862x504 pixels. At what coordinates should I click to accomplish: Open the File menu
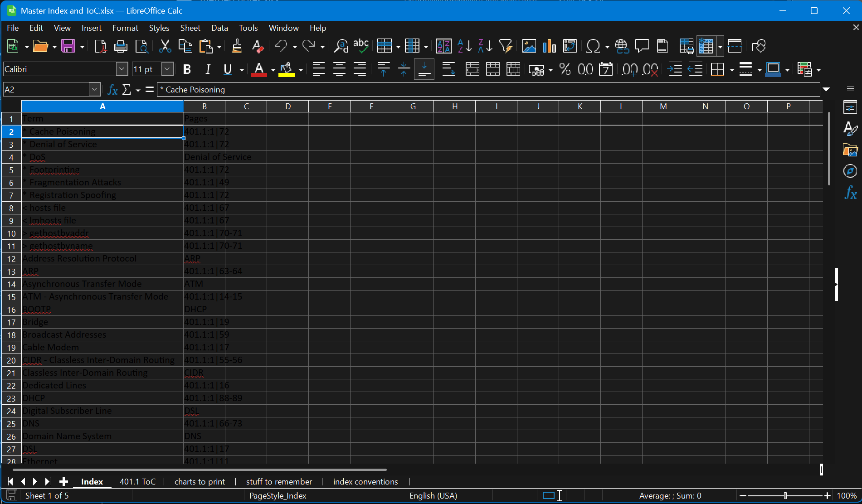coord(13,28)
